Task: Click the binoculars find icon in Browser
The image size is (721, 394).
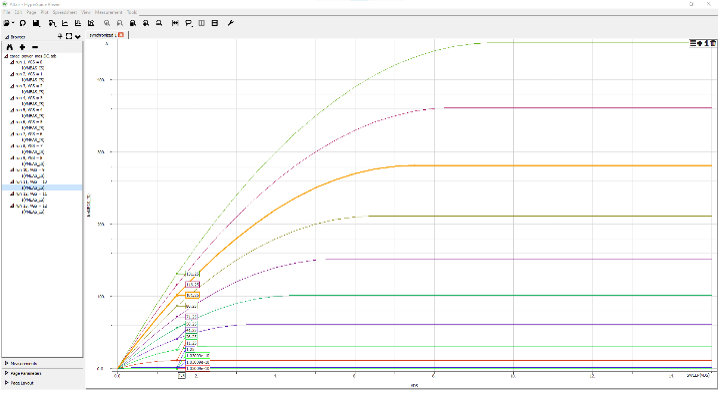Action: click(x=10, y=47)
